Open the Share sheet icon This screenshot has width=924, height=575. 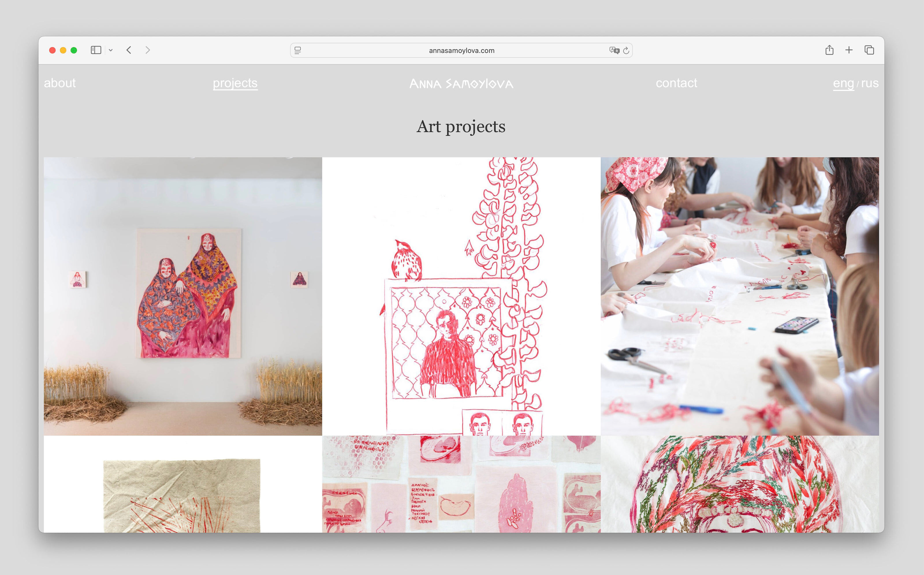tap(829, 50)
